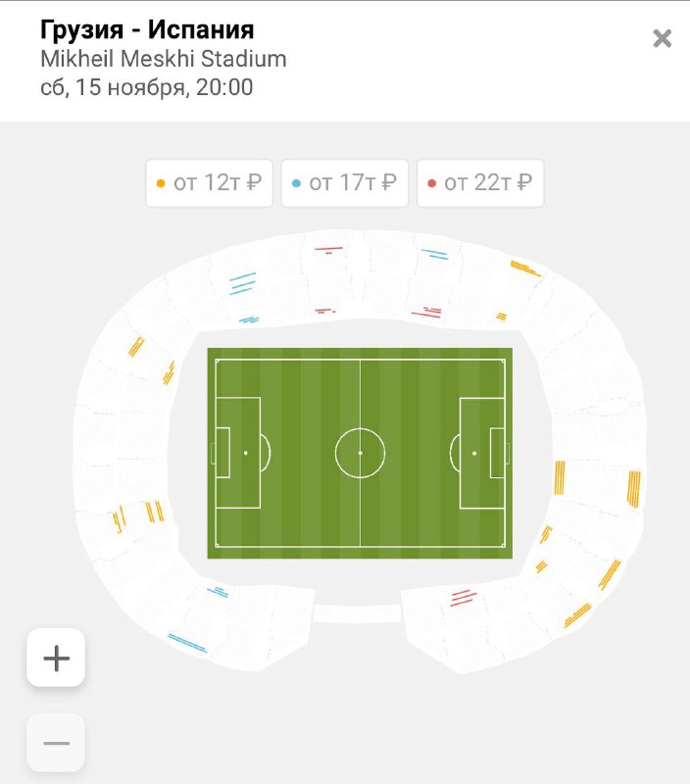Click the center circle of the pitch
This screenshot has height=784, width=690.
pos(360,453)
